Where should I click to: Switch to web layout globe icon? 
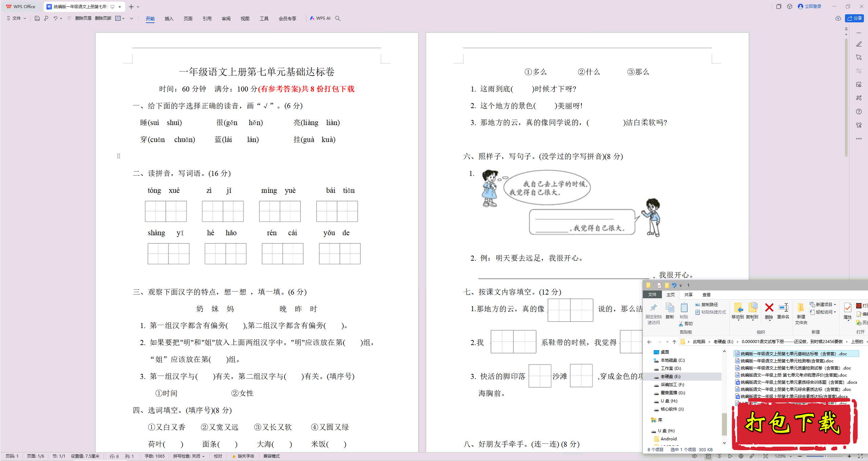741,456
